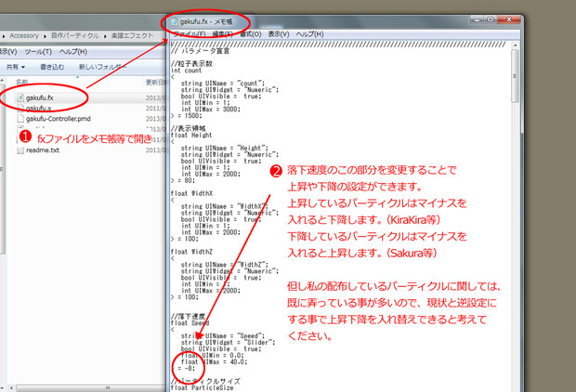This screenshot has width=576, height=392.
Task: Open the 書式(O) menu in Notepad
Action: pos(251,34)
